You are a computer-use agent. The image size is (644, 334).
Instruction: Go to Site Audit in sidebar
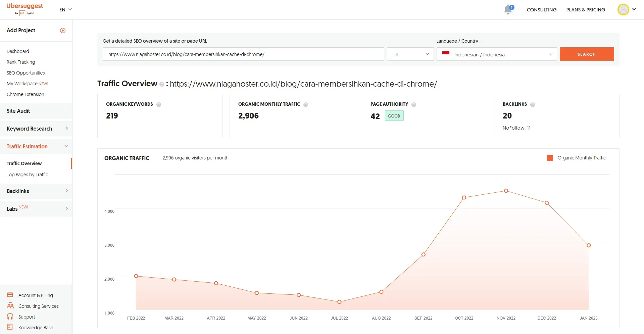(x=18, y=111)
